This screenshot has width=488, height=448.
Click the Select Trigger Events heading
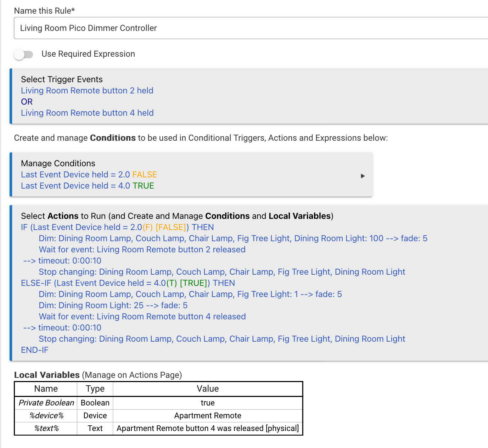coord(62,79)
